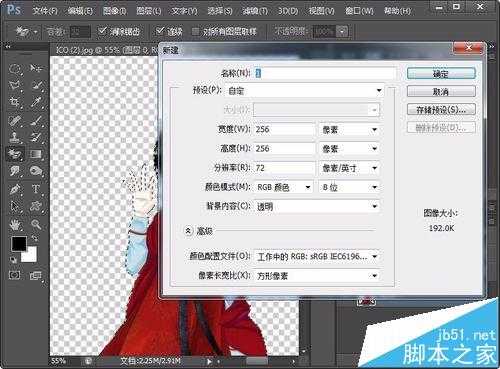Image resolution: width=500 pixels, height=369 pixels.
Task: Select the Hand tool
Action: click(x=15, y=225)
